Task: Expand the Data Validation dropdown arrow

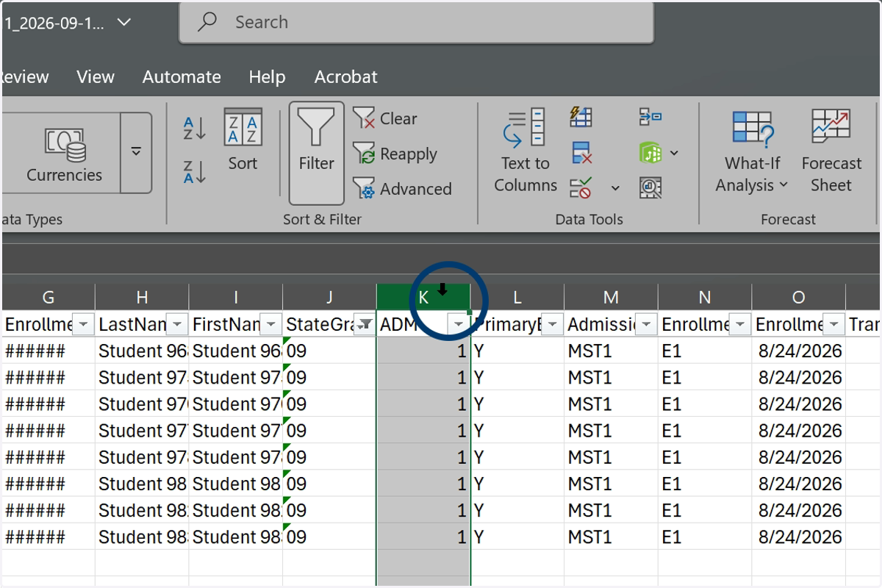Action: (x=615, y=188)
